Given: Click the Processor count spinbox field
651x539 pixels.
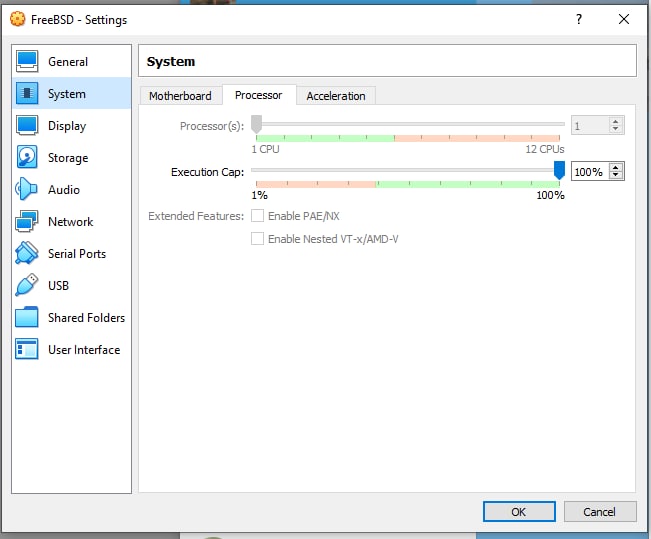Looking at the screenshot, I should 590,125.
